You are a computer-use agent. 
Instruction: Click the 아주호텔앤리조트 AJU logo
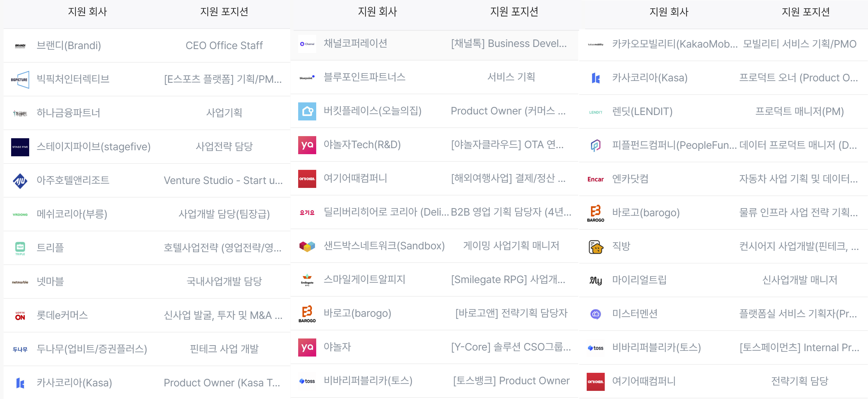click(20, 181)
